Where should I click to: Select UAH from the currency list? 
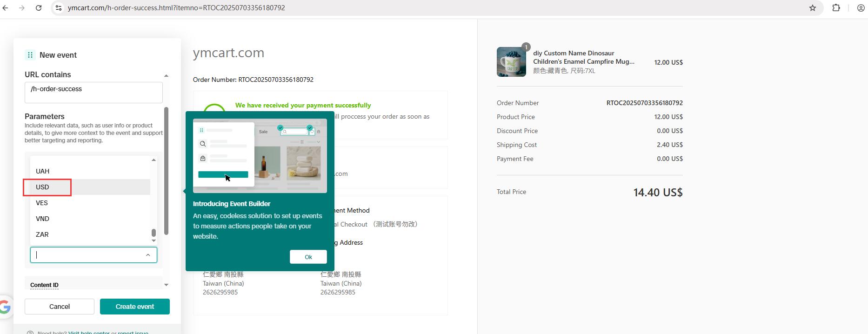pyautogui.click(x=90, y=171)
